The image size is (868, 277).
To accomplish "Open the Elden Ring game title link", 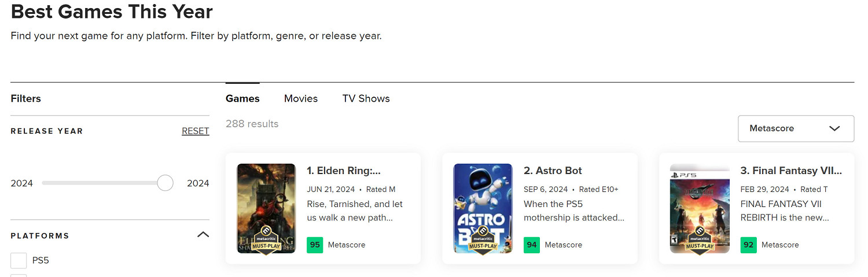I will click(x=343, y=171).
